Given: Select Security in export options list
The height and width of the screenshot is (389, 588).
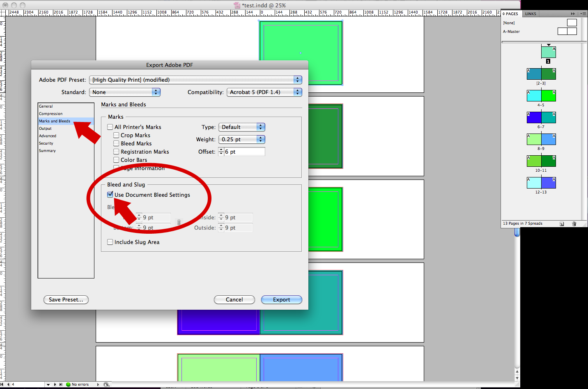Looking at the screenshot, I should point(66,143).
